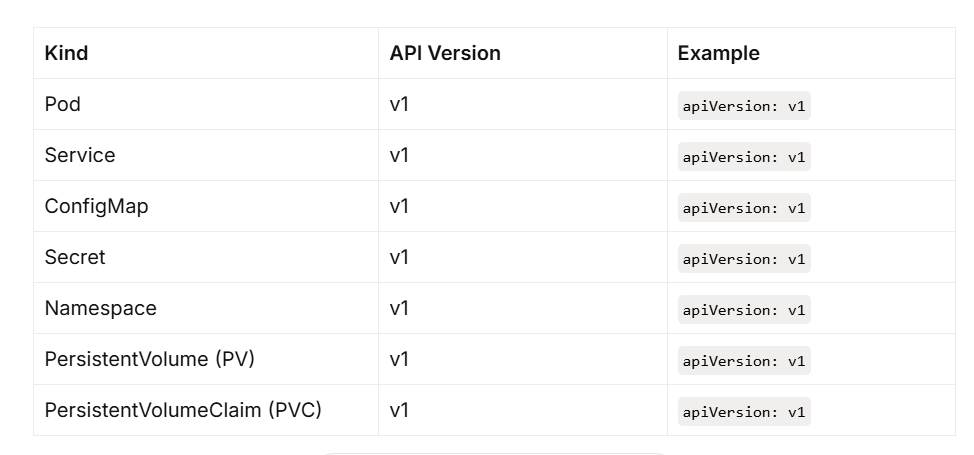Click the apiVersion code snippet in Namespace row
The height and width of the screenshot is (455, 974).
click(x=744, y=310)
